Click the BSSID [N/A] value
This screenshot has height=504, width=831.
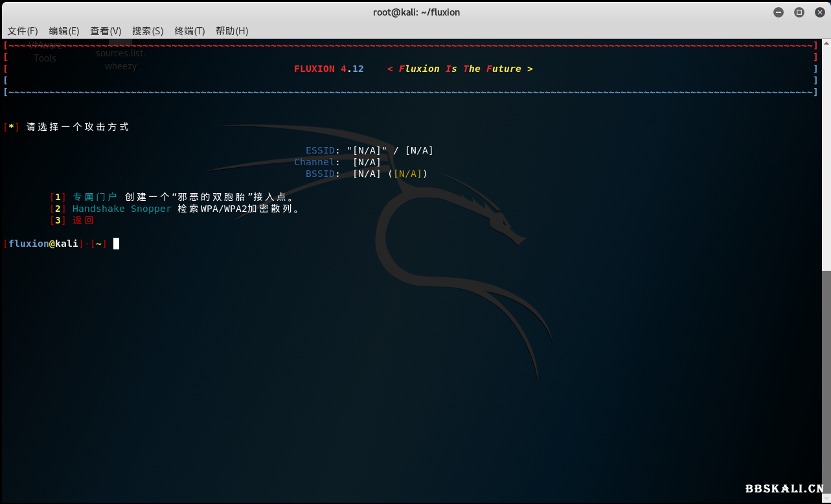(367, 174)
